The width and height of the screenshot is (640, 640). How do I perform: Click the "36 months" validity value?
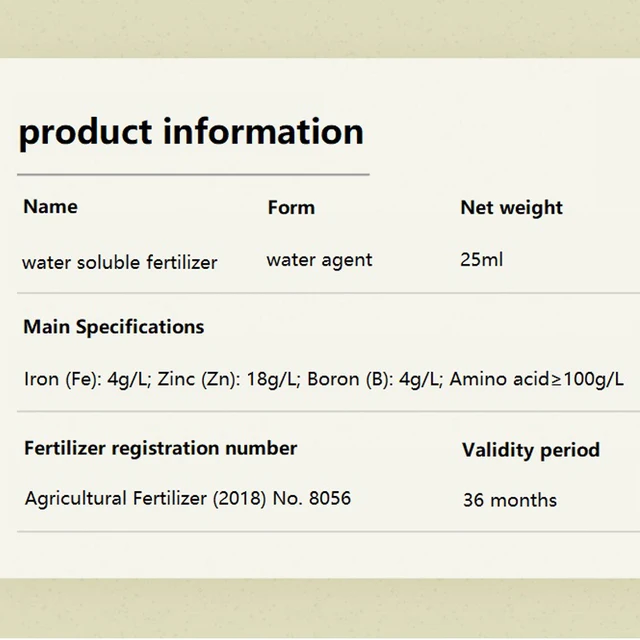point(510,500)
